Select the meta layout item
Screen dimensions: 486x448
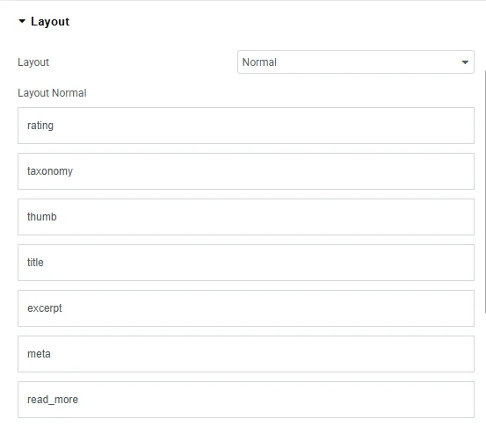(246, 354)
